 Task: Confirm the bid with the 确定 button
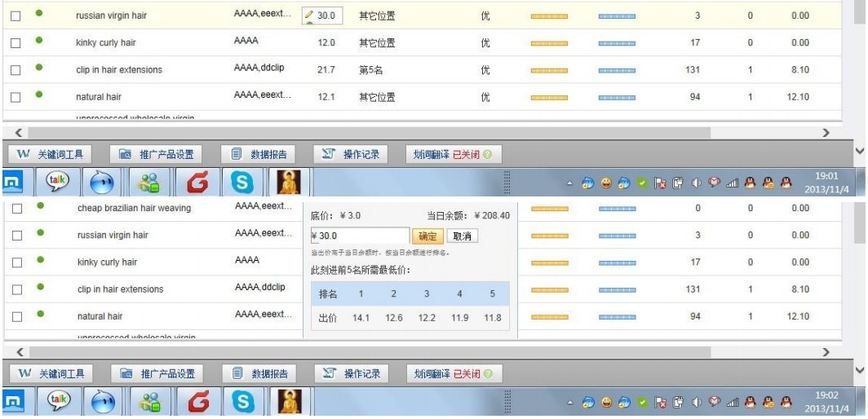[x=427, y=236]
